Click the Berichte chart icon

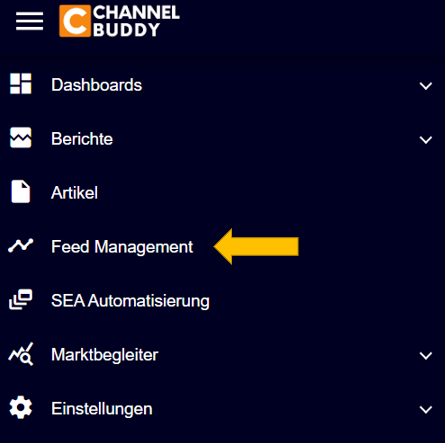21,137
